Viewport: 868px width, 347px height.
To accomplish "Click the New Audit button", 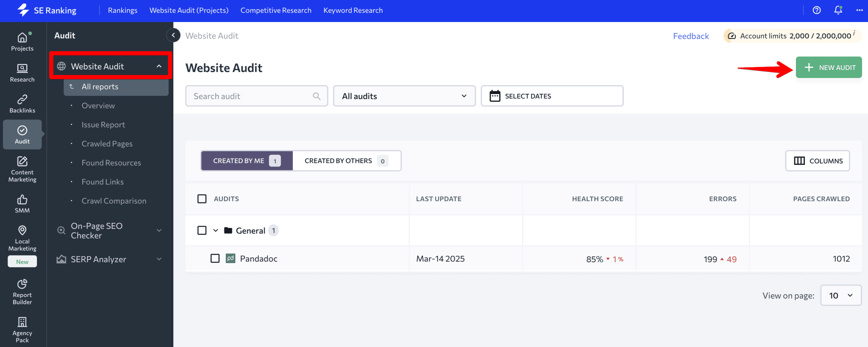I will pyautogui.click(x=829, y=67).
